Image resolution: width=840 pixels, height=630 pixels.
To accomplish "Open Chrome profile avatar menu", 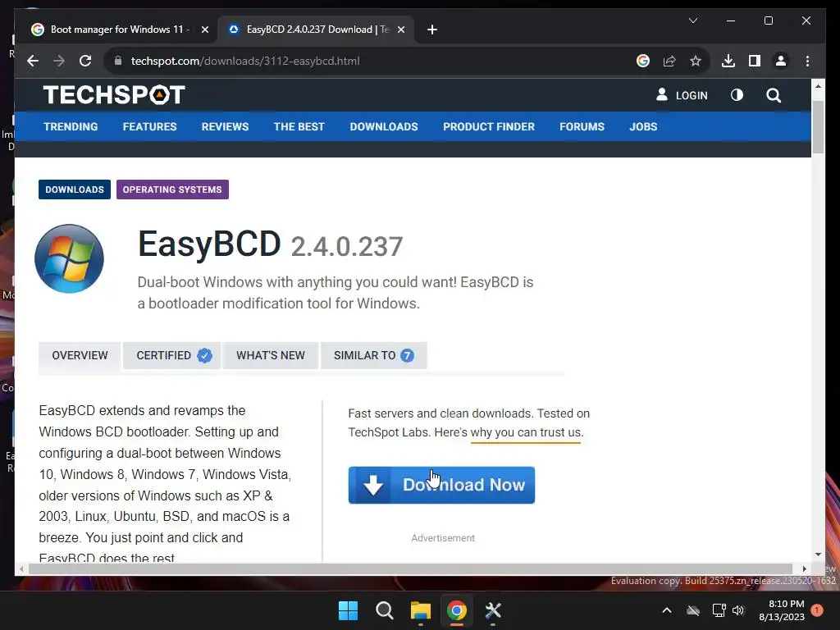I will click(x=781, y=61).
